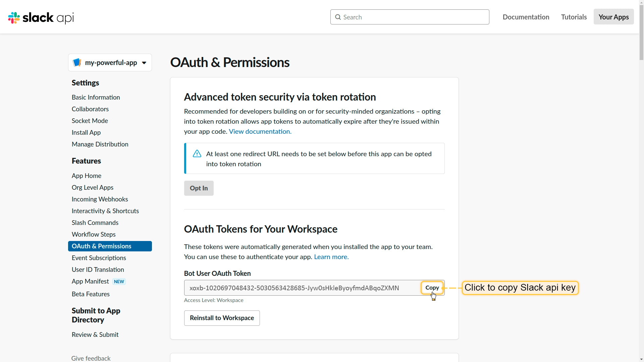Click the Slack API logo
Viewport: 644px width, 362px height.
41,17
